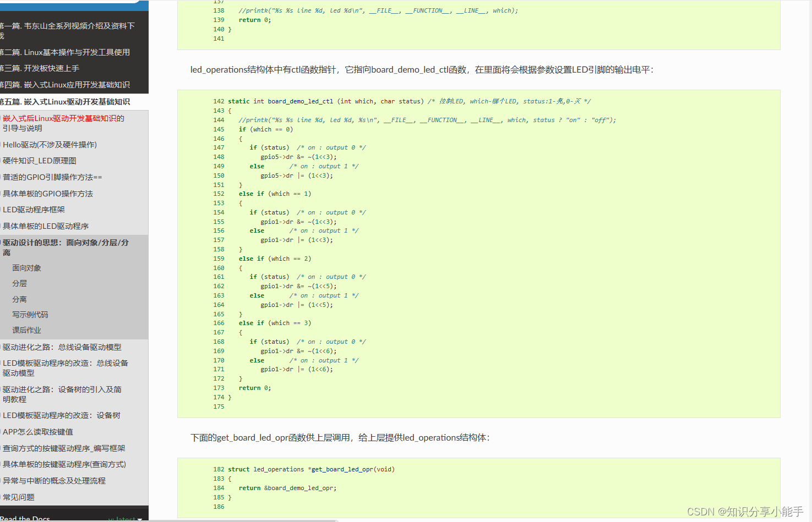Open LED模板驱动程序的改造：设备树 page
Screen dimensions: 812x522
click(62, 415)
